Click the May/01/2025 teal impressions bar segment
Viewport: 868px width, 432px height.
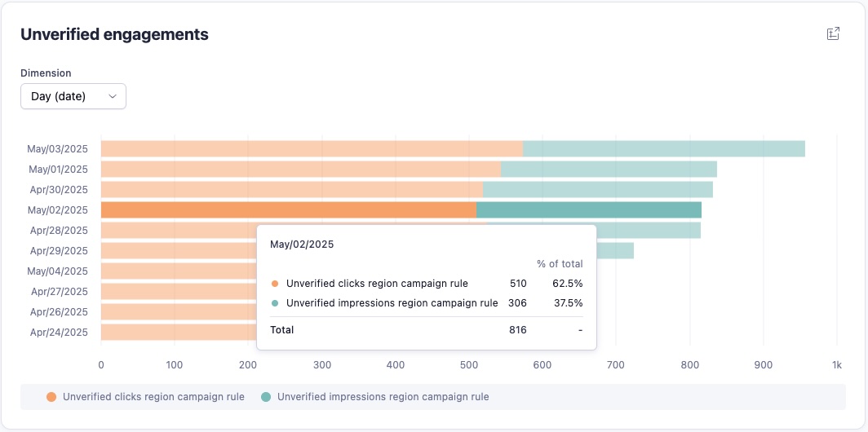(x=609, y=170)
